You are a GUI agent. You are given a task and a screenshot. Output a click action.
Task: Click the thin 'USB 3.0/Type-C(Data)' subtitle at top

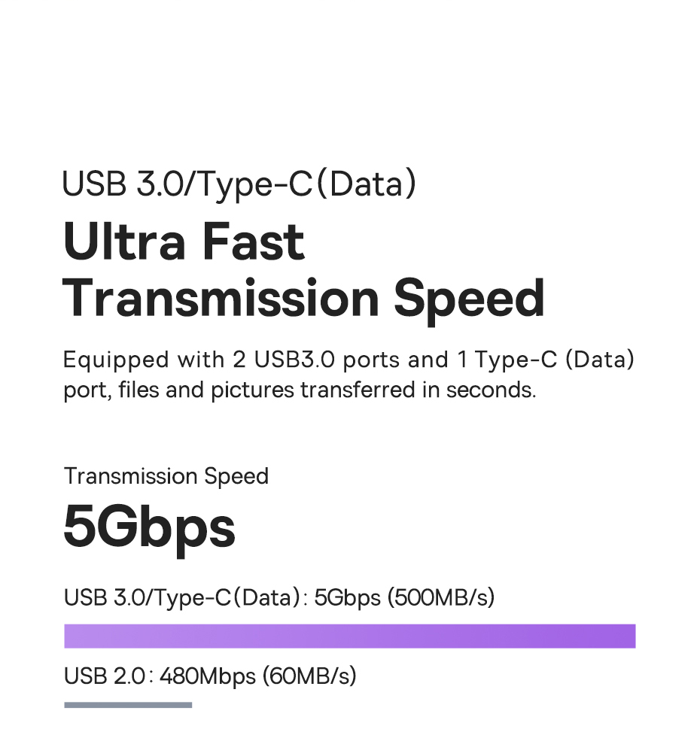[239, 184]
